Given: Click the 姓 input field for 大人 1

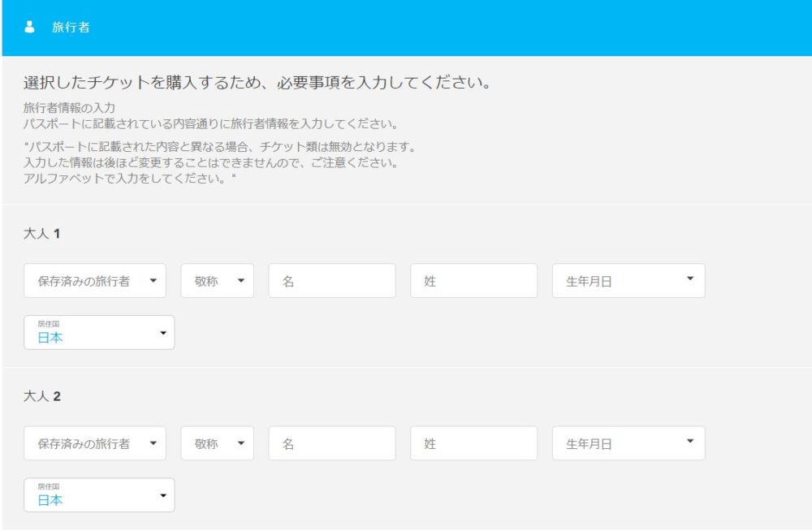Looking at the screenshot, I should [x=473, y=281].
